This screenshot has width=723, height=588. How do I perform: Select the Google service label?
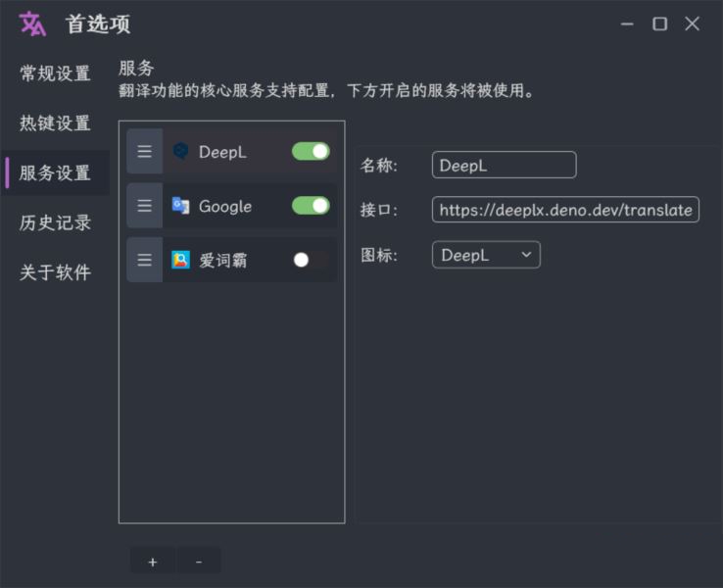[x=225, y=207]
